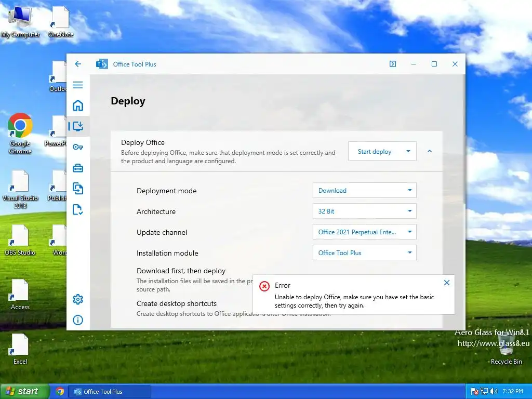Open Settings gear in sidebar
Viewport: 532px width, 399px height.
tap(78, 299)
